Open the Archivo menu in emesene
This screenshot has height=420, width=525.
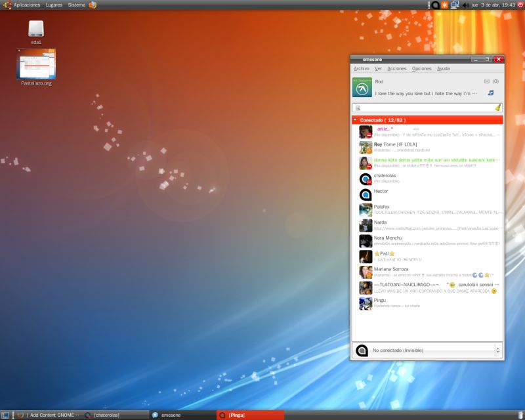[362, 69]
